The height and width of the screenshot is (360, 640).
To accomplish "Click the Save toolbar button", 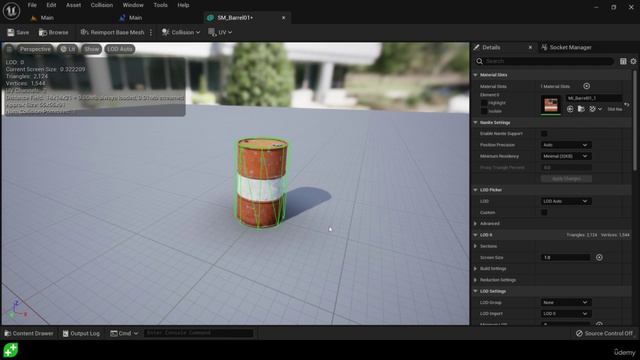I will click(x=18, y=32).
